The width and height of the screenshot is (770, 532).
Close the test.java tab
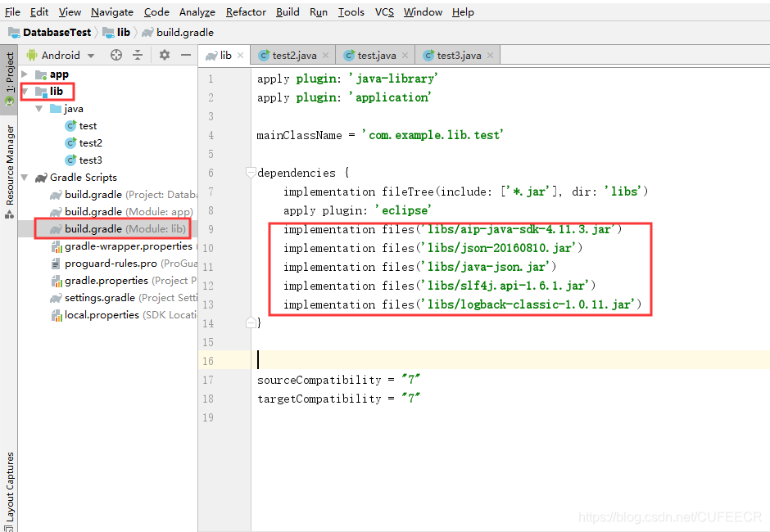405,56
